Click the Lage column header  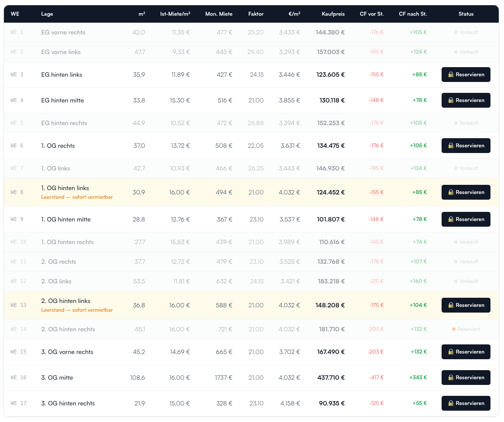pyautogui.click(x=47, y=14)
